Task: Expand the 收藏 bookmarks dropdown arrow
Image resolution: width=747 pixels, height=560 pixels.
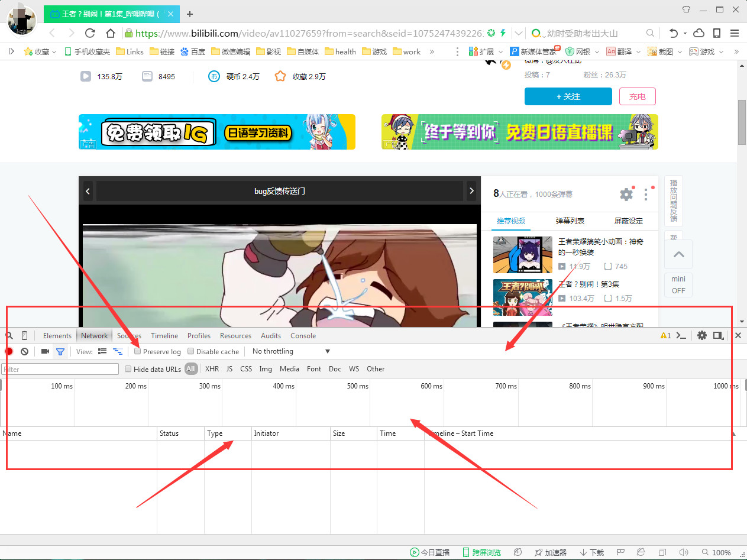Action: click(54, 52)
